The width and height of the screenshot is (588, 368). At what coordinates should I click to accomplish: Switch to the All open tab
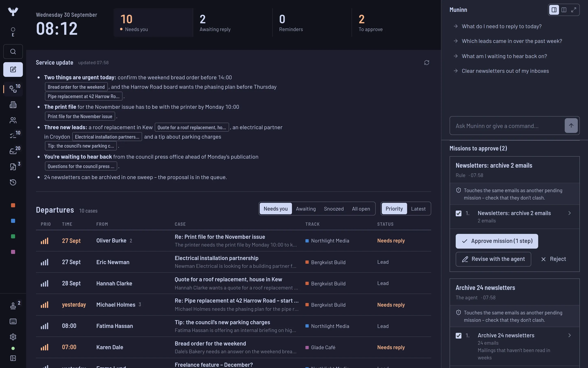(x=361, y=209)
